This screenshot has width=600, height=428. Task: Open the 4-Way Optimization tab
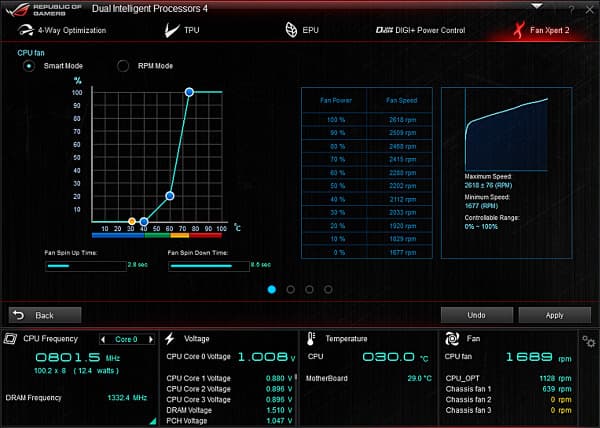point(62,30)
